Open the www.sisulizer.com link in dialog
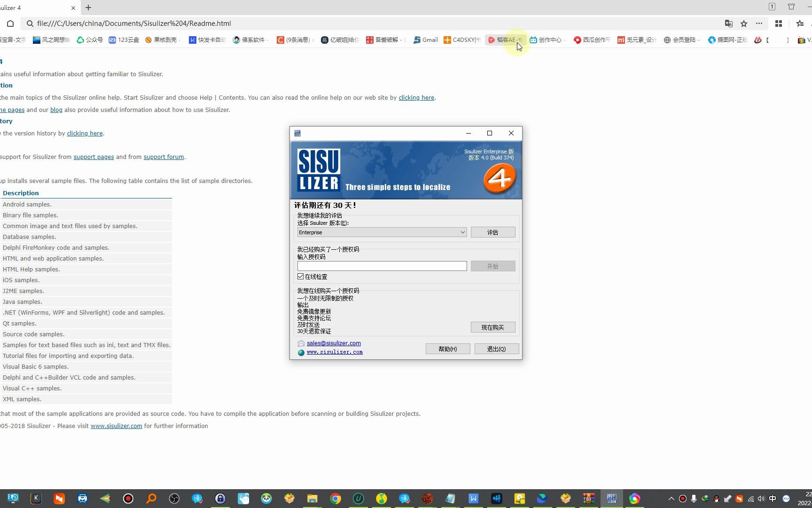Image resolution: width=812 pixels, height=508 pixels. click(x=335, y=352)
